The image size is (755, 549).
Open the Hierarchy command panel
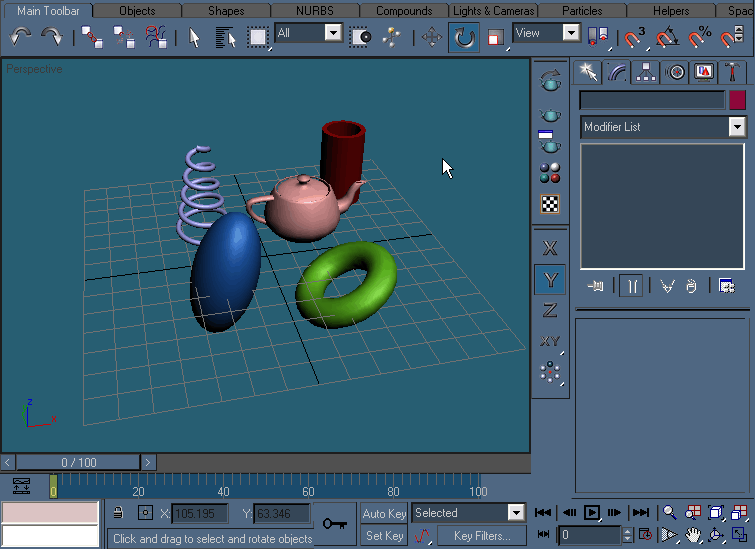(645, 72)
